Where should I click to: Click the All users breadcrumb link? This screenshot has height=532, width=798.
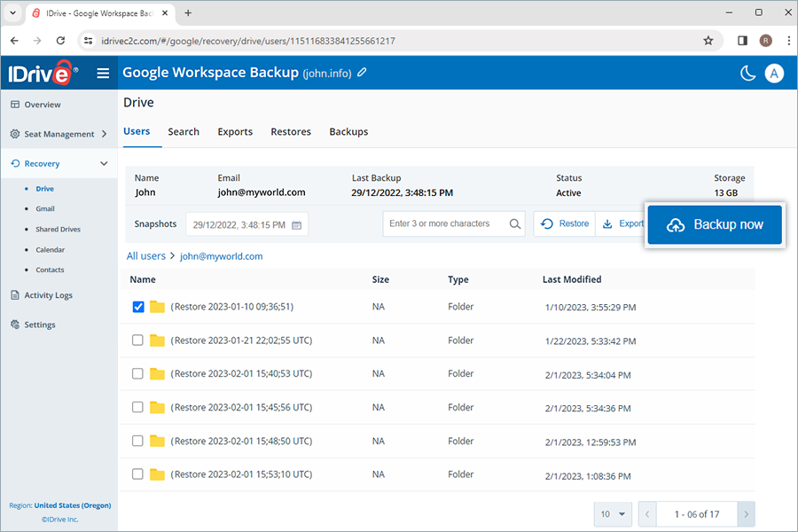[145, 256]
